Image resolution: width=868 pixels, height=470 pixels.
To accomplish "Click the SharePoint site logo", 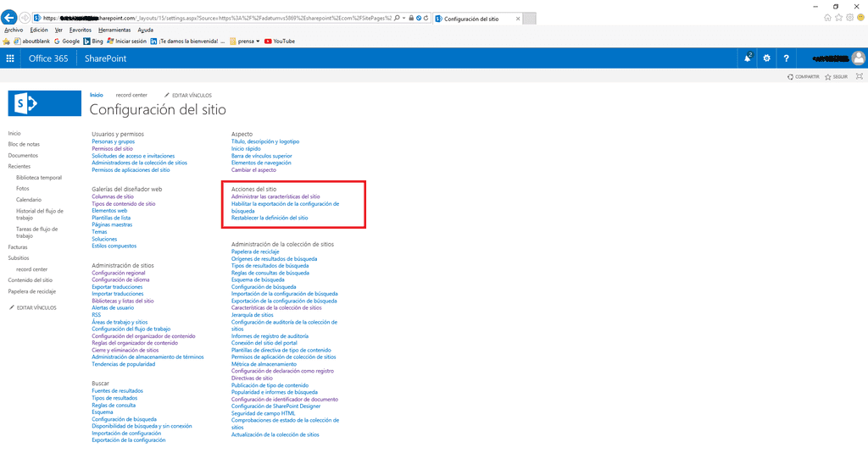I will 44,103.
